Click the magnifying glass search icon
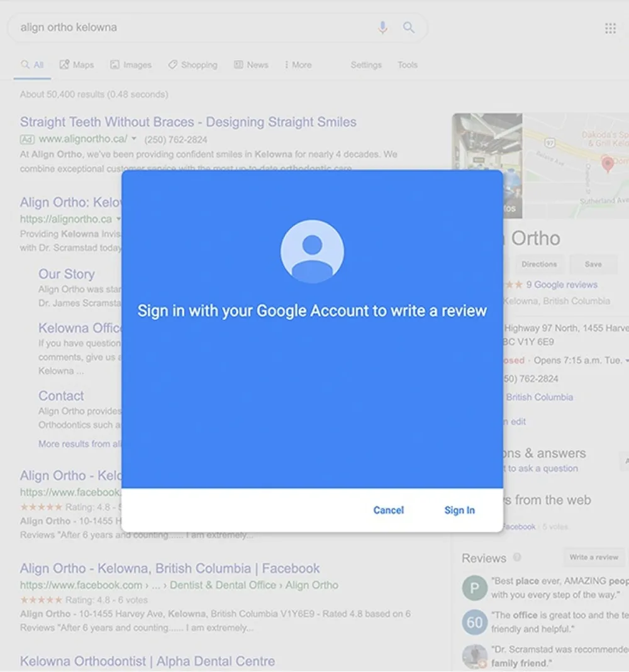This screenshot has height=672, width=629. pyautogui.click(x=409, y=28)
